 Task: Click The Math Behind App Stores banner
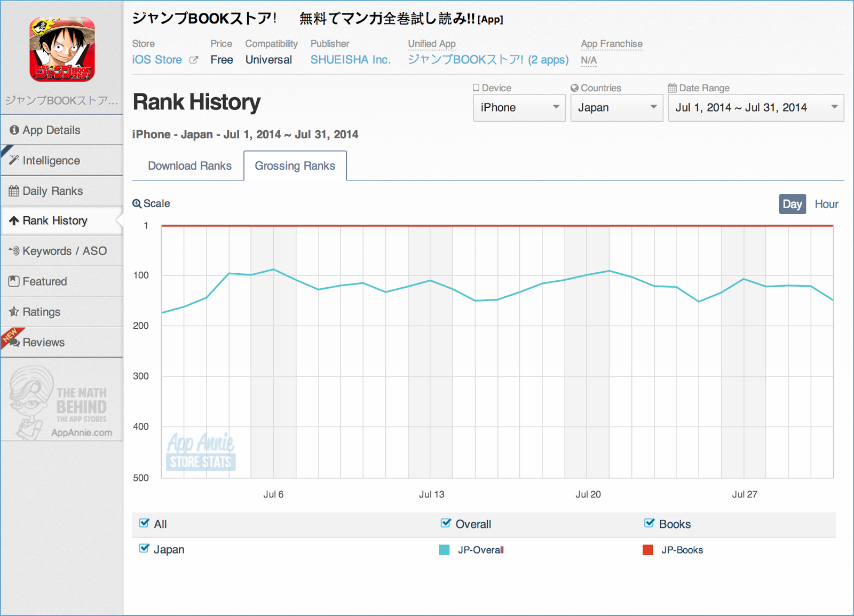[62, 403]
